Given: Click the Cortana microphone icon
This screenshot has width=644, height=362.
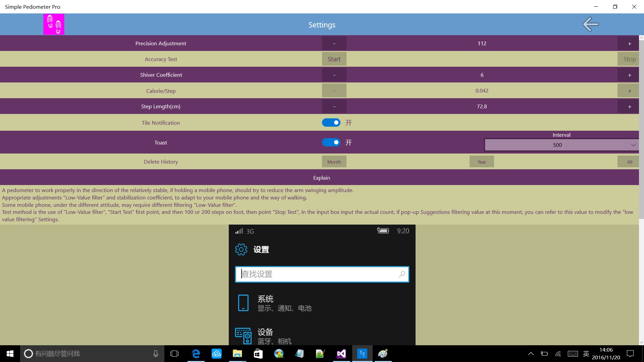Looking at the screenshot, I should tap(156, 354).
